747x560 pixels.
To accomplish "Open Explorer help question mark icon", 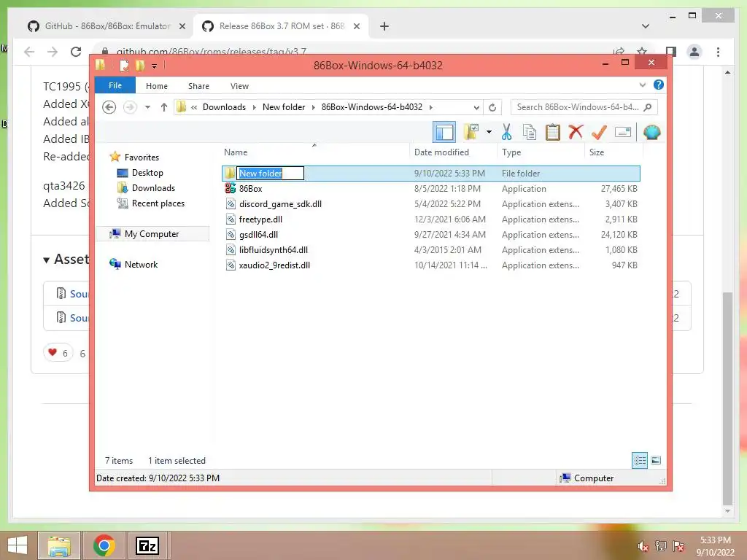I will [659, 85].
